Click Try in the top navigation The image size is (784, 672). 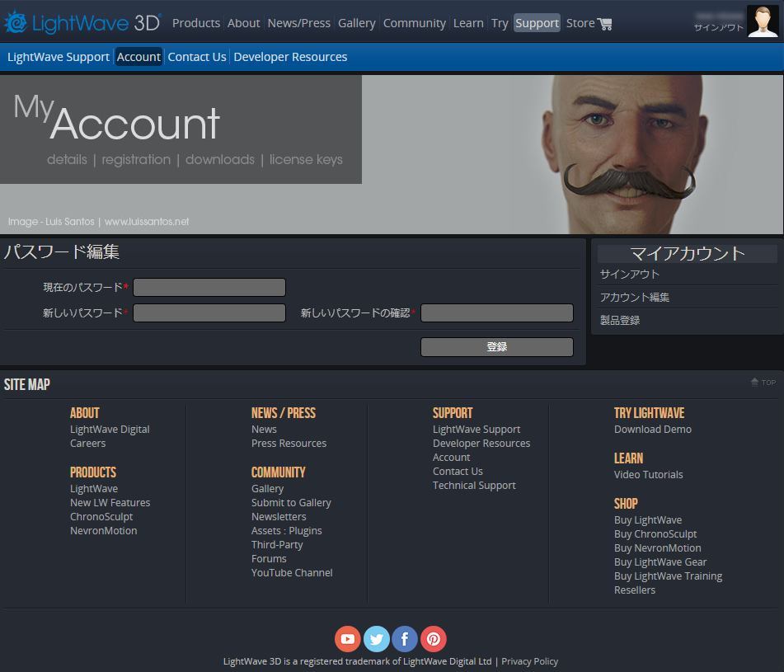500,23
